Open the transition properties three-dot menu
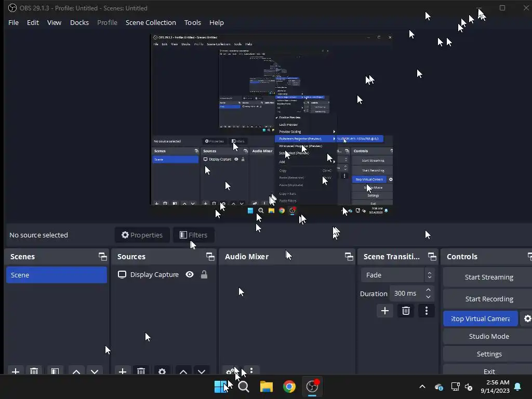The width and height of the screenshot is (532, 399). click(x=427, y=311)
